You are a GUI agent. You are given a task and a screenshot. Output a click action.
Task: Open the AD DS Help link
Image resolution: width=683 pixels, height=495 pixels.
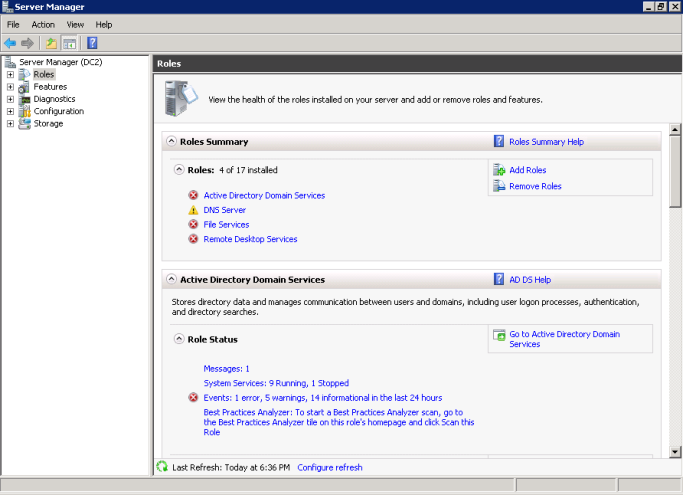click(530, 279)
